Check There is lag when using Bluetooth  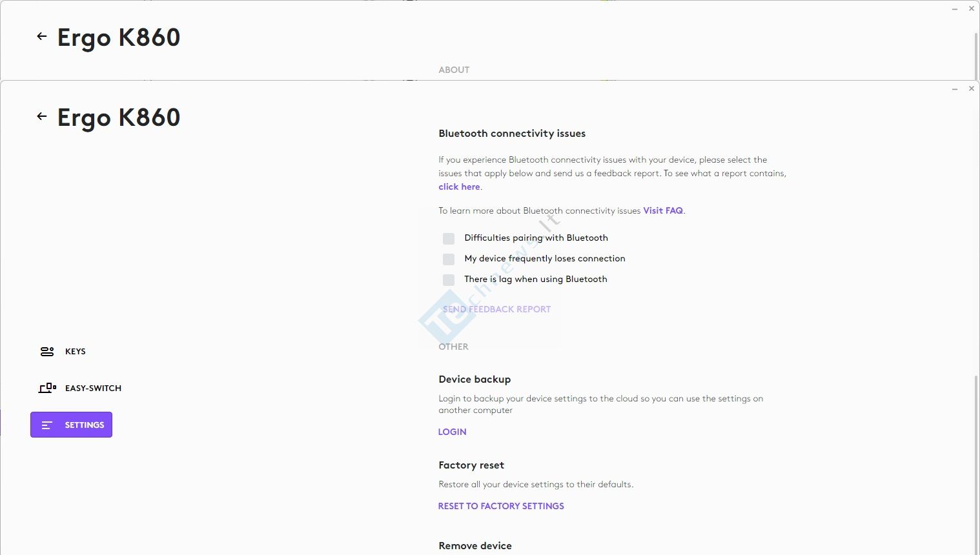tap(449, 279)
